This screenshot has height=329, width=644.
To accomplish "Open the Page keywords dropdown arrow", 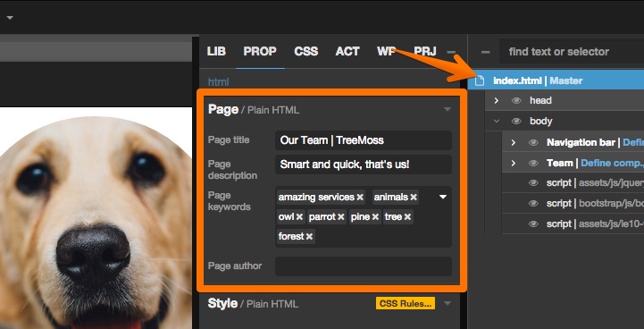I will point(443,197).
